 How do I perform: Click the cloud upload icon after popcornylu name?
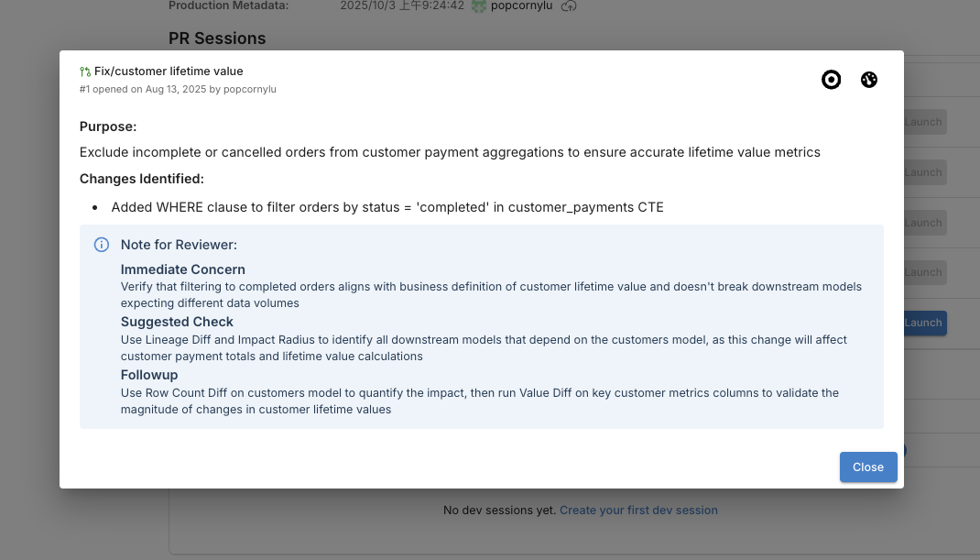pyautogui.click(x=570, y=5)
